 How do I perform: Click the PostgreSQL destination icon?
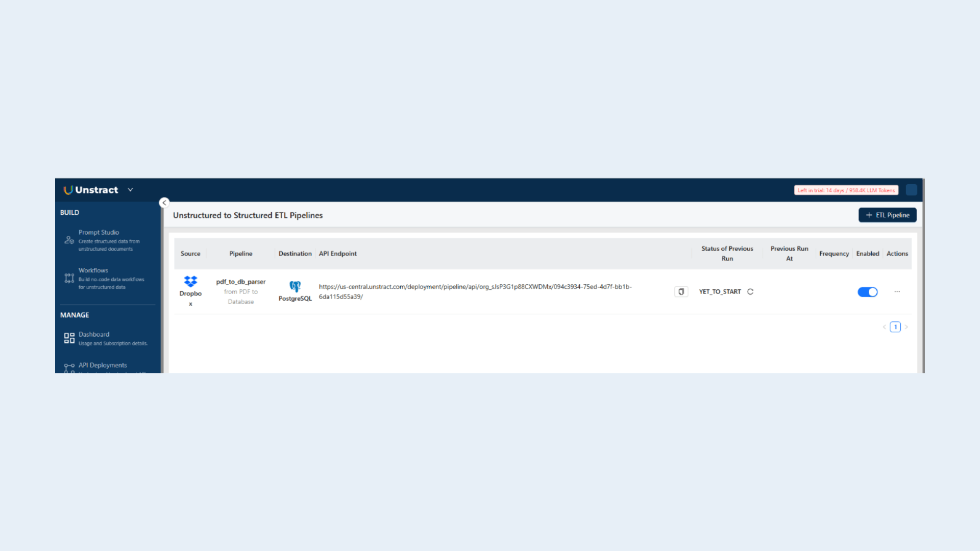[x=295, y=286]
